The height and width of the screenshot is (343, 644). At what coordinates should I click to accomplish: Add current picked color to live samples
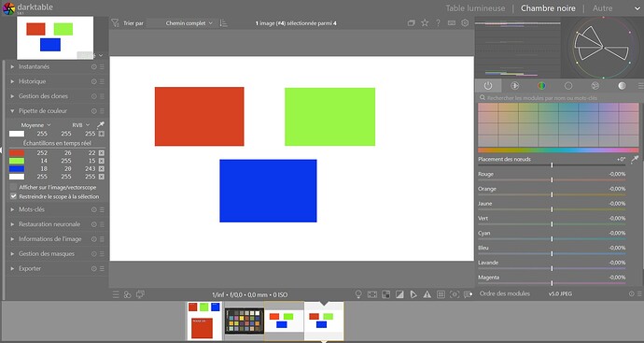point(102,134)
